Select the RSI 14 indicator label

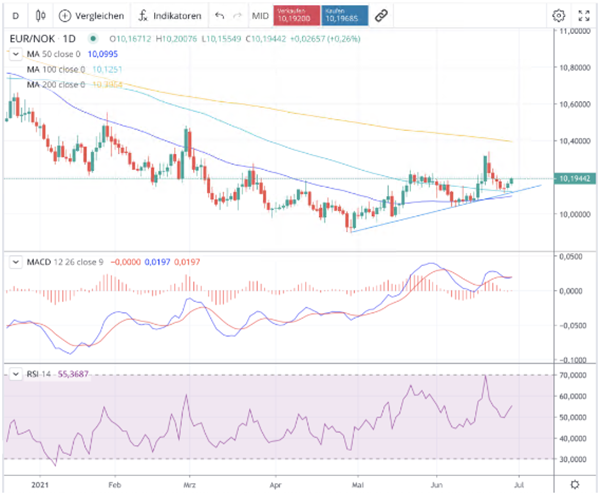[39, 374]
